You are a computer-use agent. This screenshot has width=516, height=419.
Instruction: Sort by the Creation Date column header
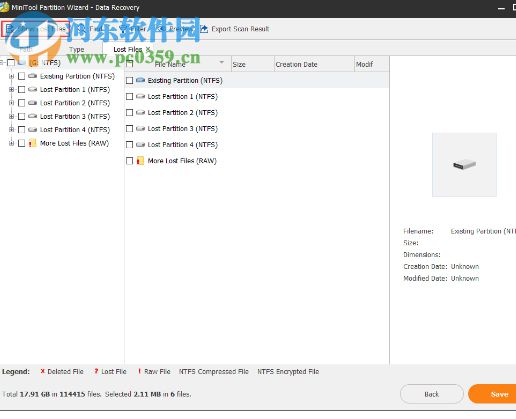[314, 64]
